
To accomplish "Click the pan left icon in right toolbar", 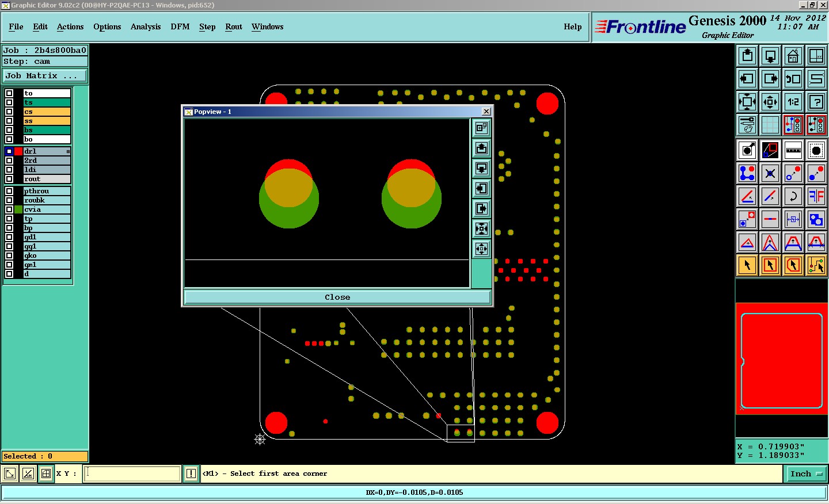I will coord(747,79).
